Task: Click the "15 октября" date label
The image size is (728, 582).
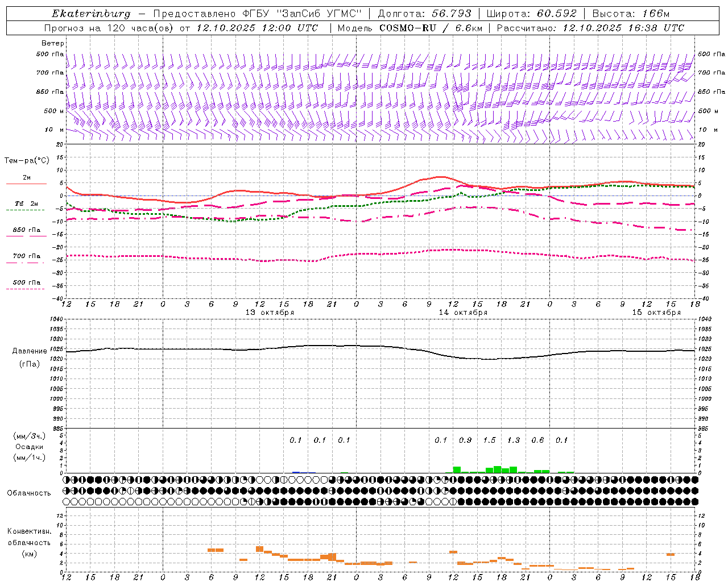Action: pyautogui.click(x=656, y=313)
